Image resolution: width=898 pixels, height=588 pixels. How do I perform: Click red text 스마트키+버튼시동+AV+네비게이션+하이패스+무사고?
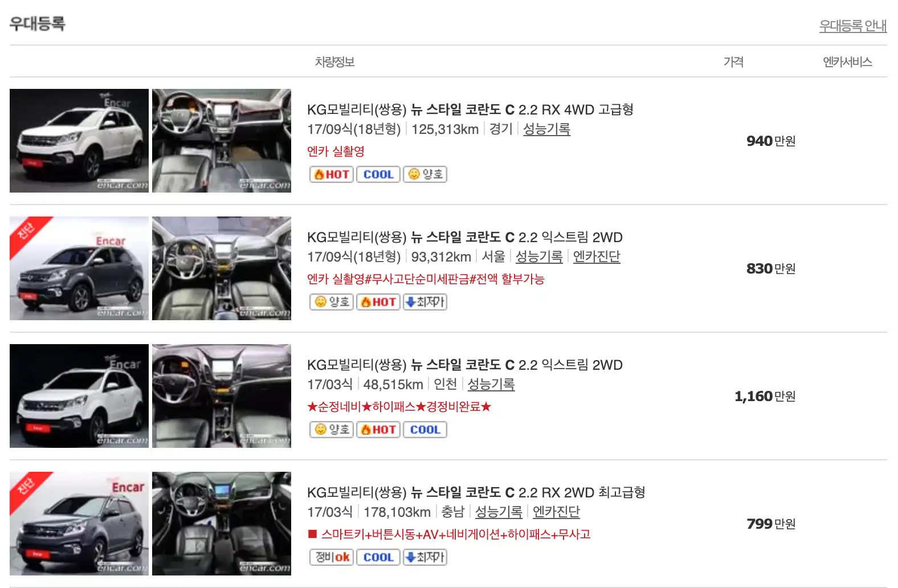[449, 534]
